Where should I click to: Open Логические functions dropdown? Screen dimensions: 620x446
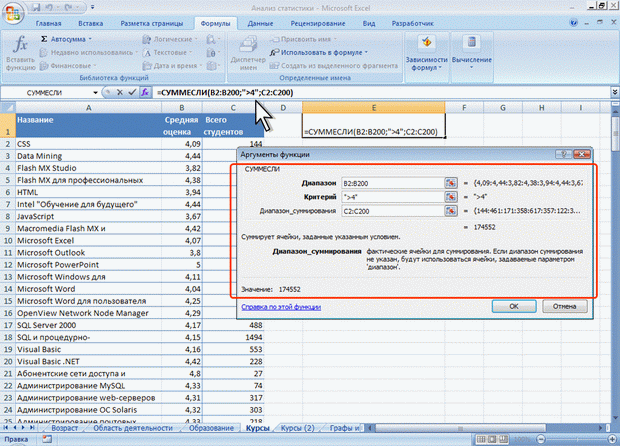[170, 39]
